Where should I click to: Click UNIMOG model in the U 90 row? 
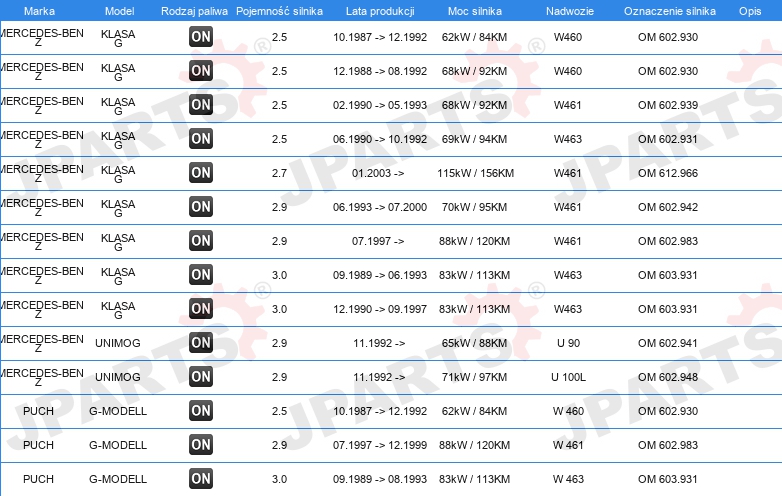(x=118, y=343)
